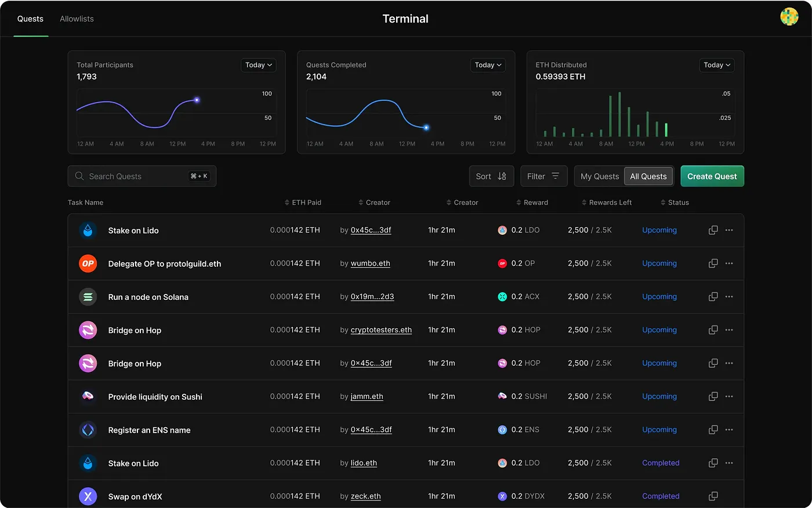Click the ENS logo beside Register an ENS name
Image resolution: width=812 pixels, height=508 pixels.
[x=88, y=430]
